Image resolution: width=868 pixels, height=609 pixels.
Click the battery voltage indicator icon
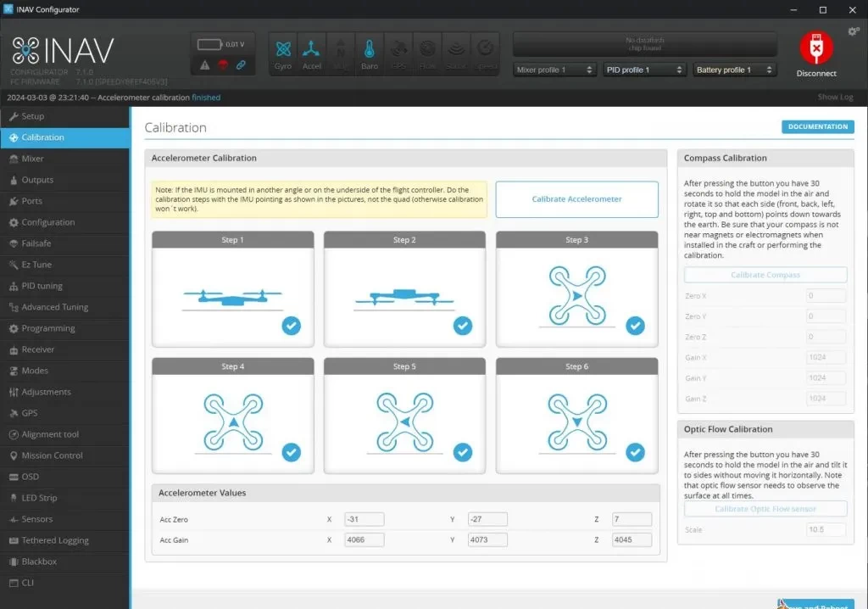[x=209, y=44]
